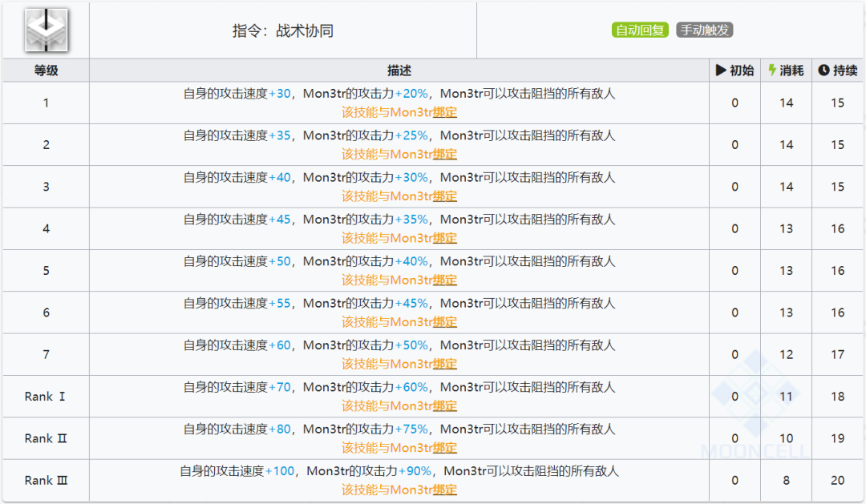Image resolution: width=866 pixels, height=504 pixels.
Task: Click the play triangle icon beside 初始
Action: [x=722, y=70]
